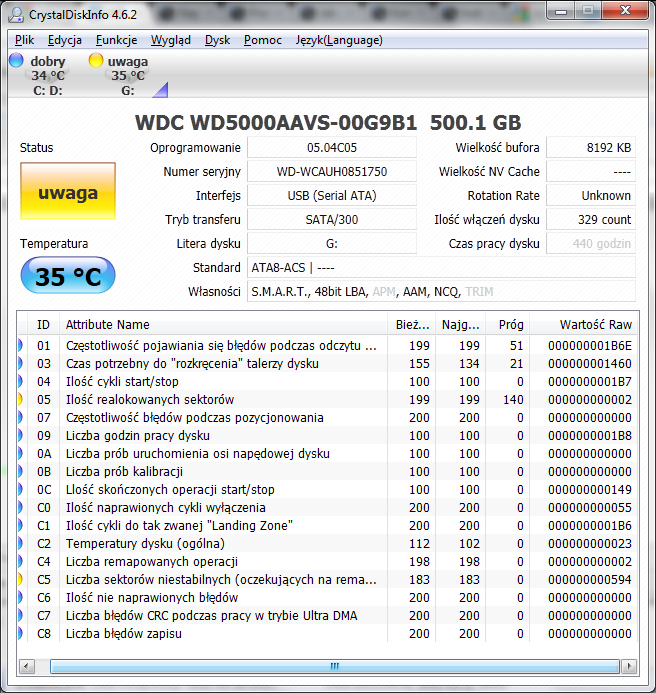Screen dimensions: 656x693
Task: Click the yellow status icon of row 05
Action: (20, 399)
